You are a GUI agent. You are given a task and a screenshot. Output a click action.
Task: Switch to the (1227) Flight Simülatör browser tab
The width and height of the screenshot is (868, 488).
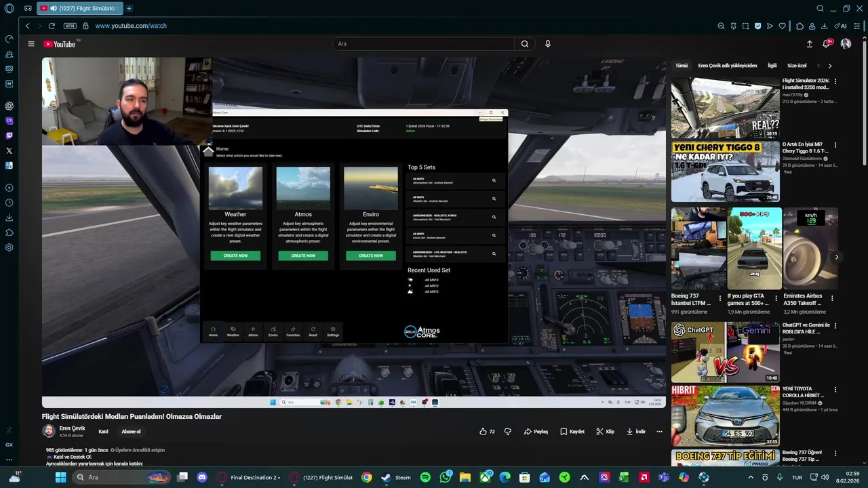pyautogui.click(x=79, y=8)
